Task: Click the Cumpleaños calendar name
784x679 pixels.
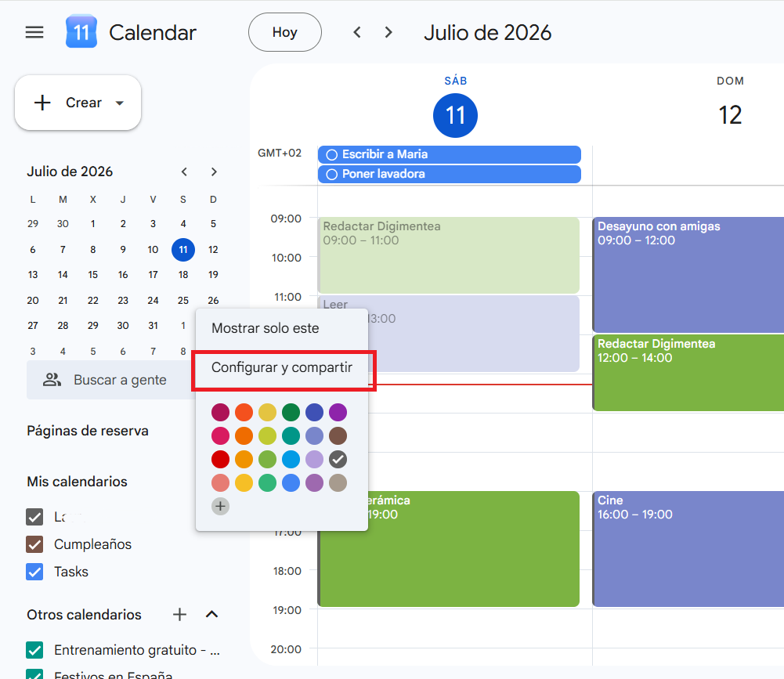Action: click(92, 544)
